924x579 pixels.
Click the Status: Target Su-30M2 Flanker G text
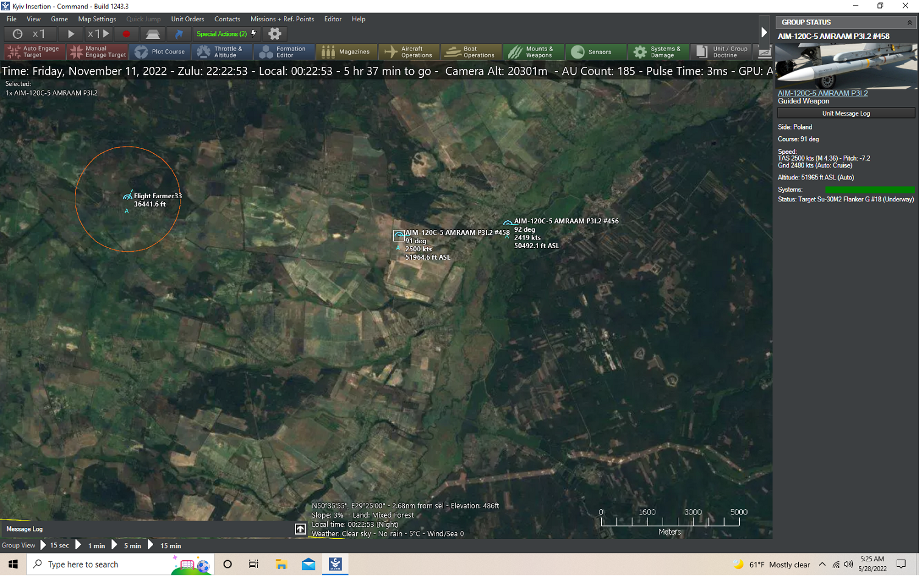[x=846, y=199]
